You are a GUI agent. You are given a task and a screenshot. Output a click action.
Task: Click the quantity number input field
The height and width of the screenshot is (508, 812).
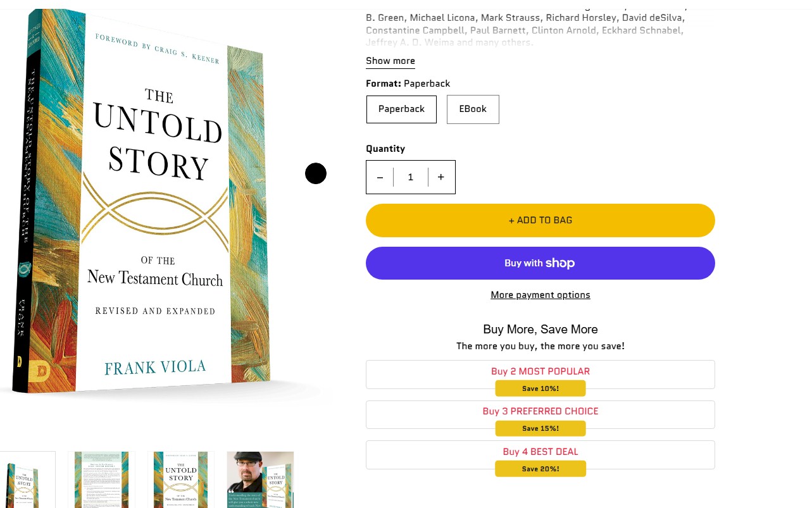411,177
